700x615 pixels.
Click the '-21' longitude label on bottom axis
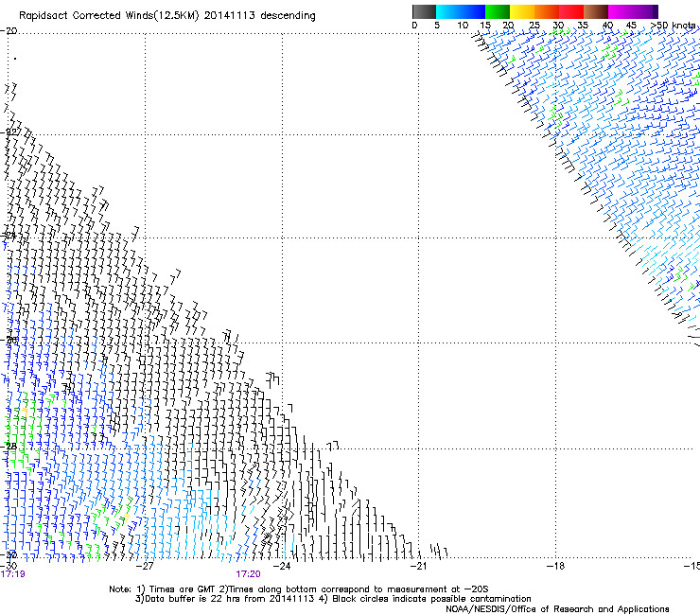tap(418, 566)
